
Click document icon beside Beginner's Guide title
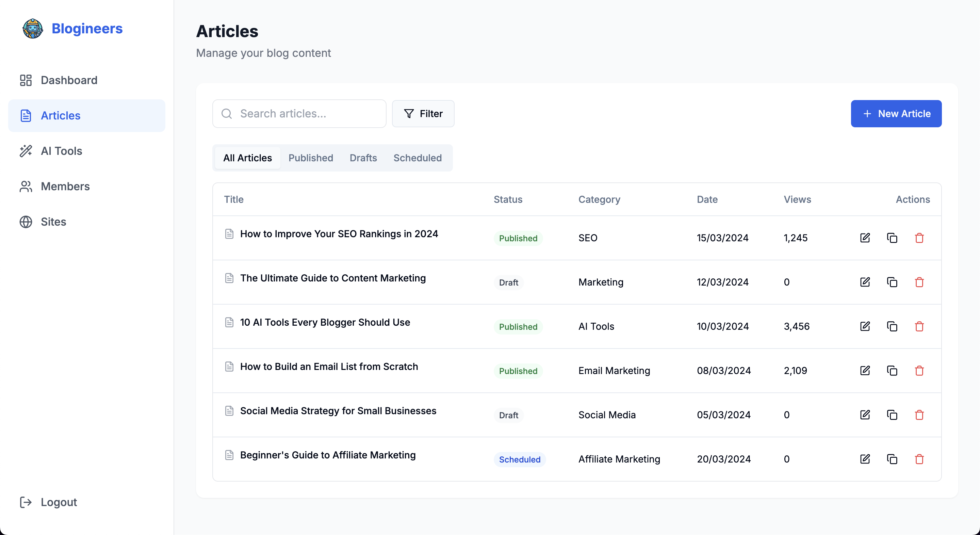click(x=229, y=455)
